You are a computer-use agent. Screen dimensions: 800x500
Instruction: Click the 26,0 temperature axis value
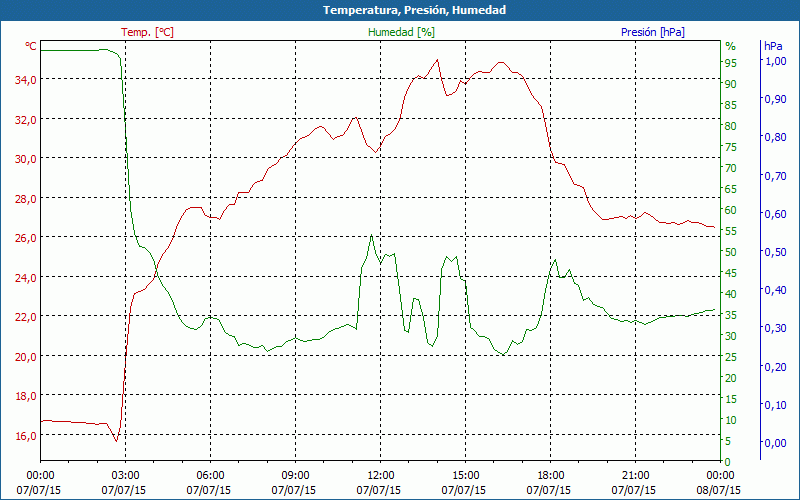pos(26,238)
